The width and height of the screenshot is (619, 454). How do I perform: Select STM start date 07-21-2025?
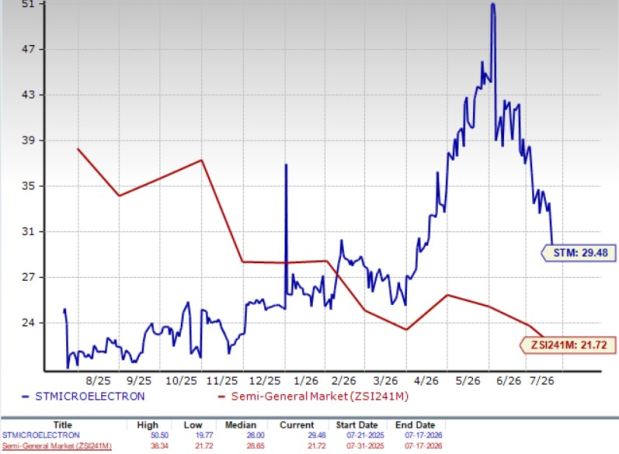pyautogui.click(x=365, y=435)
